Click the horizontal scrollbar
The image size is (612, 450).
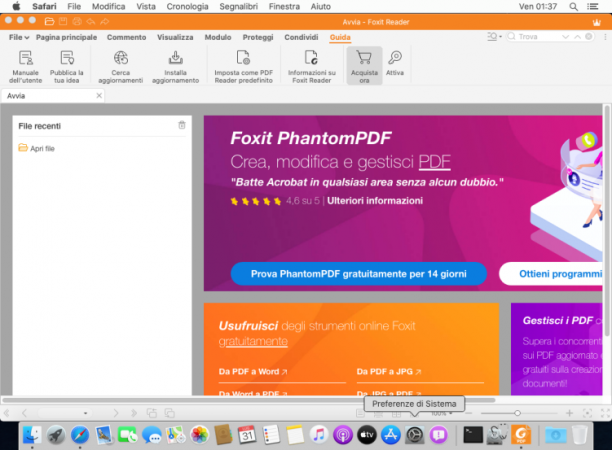(x=249, y=400)
